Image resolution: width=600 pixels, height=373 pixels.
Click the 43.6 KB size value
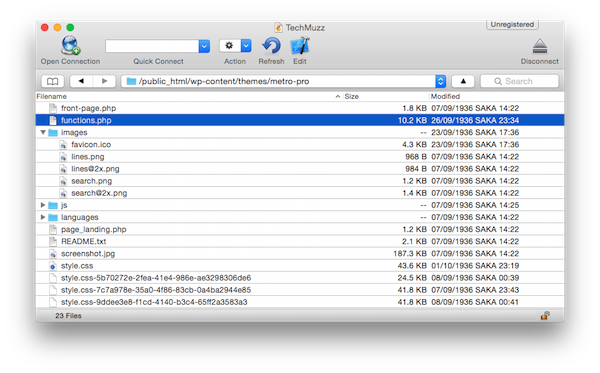(412, 266)
